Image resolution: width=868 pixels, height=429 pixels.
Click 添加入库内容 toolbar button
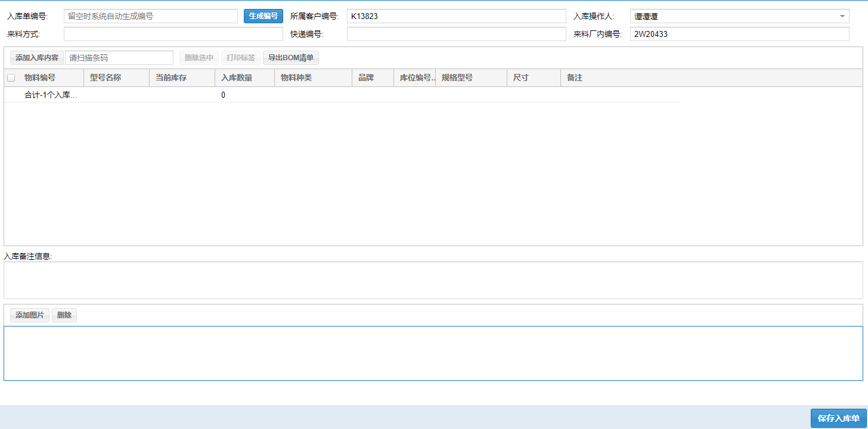coord(37,58)
